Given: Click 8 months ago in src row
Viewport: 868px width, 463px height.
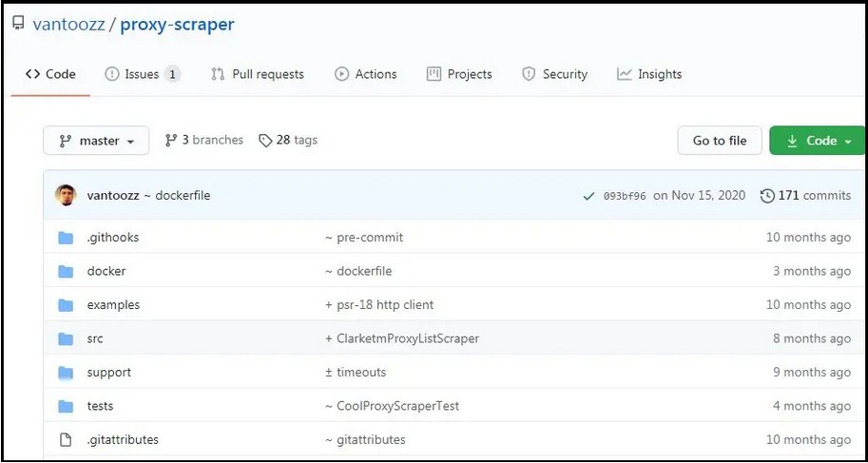Looking at the screenshot, I should pos(812,339).
